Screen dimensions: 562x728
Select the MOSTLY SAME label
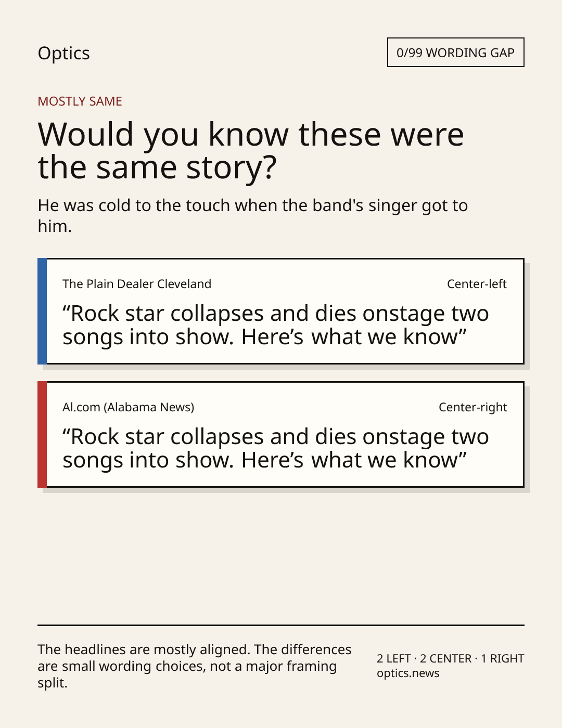(80, 101)
